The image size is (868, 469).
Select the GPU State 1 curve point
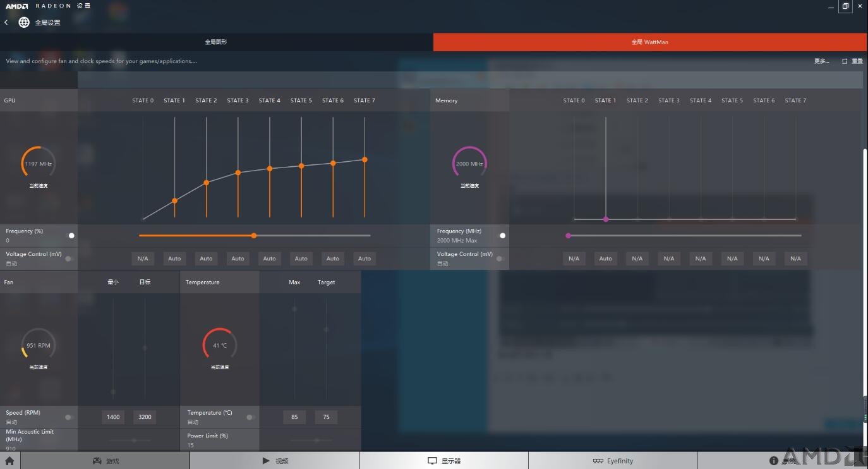[x=174, y=200]
